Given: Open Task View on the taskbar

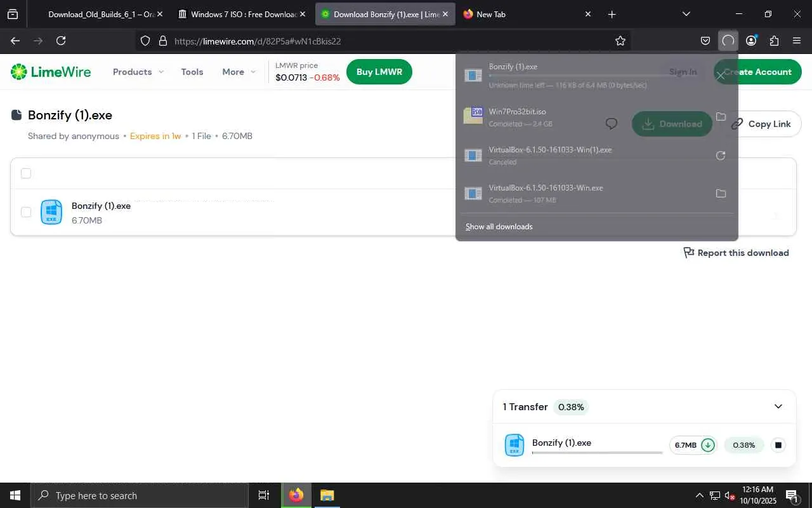Looking at the screenshot, I should point(264,495).
